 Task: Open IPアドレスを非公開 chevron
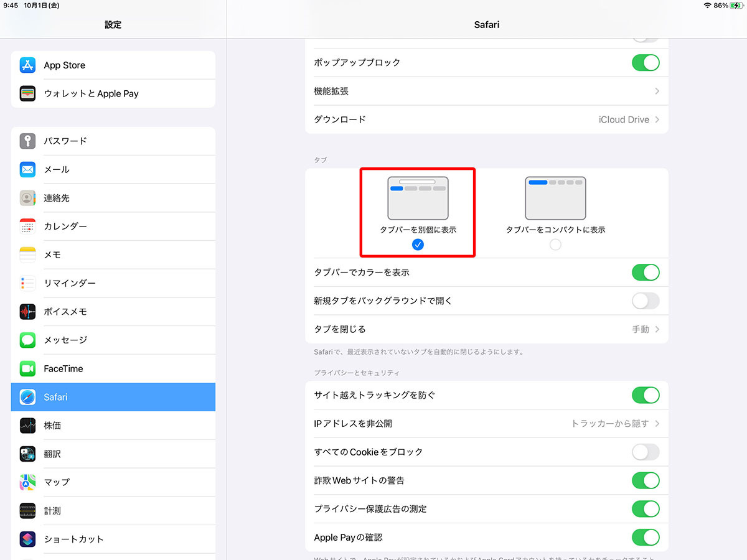657,424
